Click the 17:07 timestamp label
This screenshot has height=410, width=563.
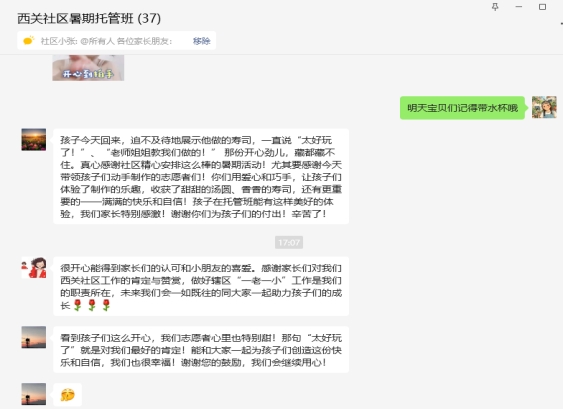click(289, 242)
